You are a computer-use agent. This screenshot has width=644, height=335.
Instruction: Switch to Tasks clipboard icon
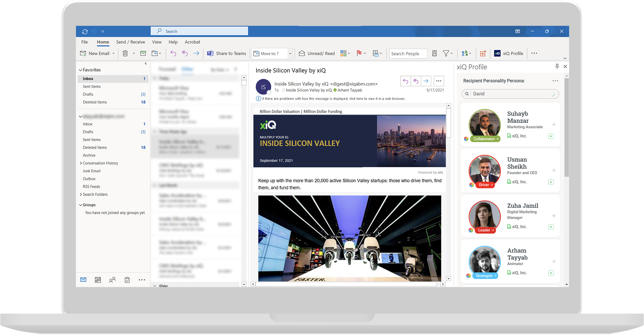tap(127, 280)
